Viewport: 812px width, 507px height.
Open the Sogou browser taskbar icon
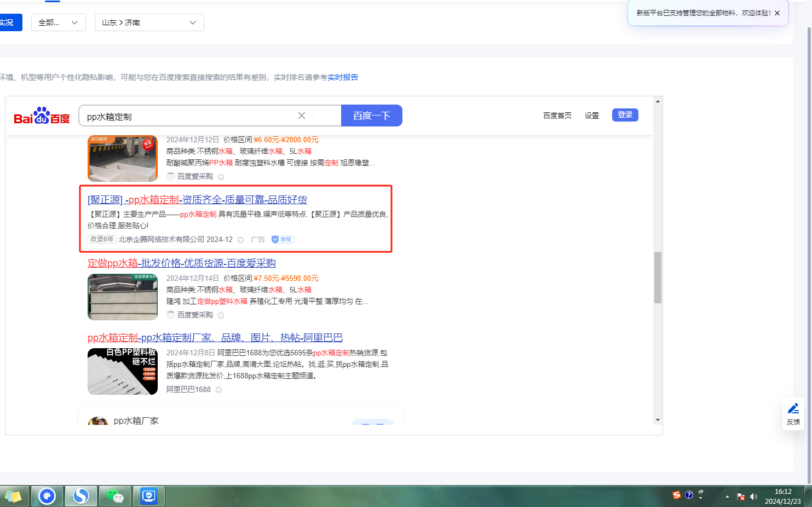81,496
